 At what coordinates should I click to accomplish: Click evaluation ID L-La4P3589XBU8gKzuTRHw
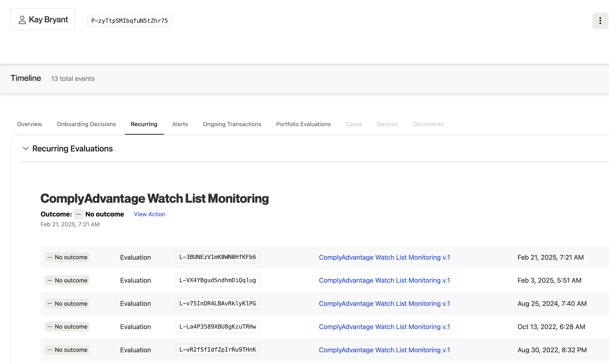tap(218, 327)
